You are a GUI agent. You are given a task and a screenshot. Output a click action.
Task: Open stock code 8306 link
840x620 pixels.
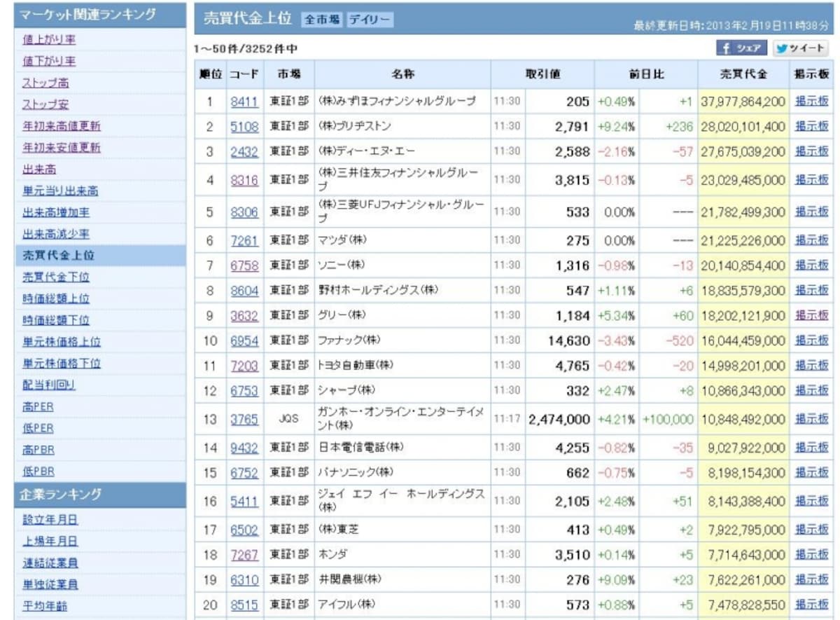pos(244,212)
